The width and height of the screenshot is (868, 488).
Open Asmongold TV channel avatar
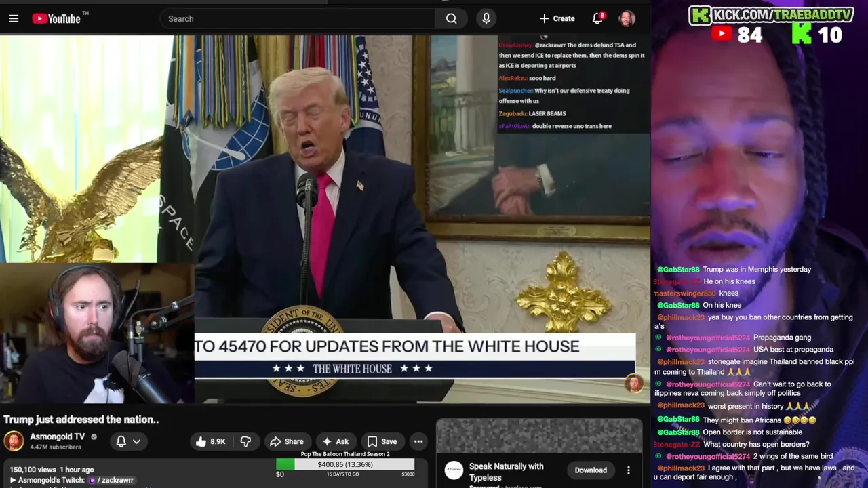[x=14, y=441]
